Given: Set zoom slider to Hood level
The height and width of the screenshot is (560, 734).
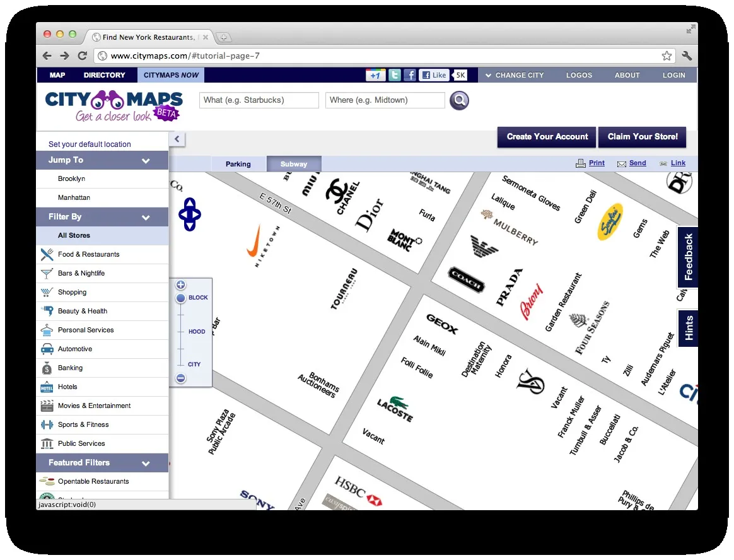Looking at the screenshot, I should click(x=197, y=332).
